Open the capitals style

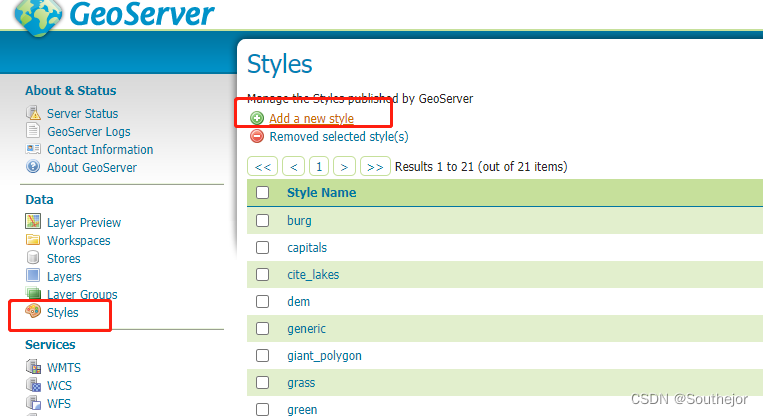(307, 248)
